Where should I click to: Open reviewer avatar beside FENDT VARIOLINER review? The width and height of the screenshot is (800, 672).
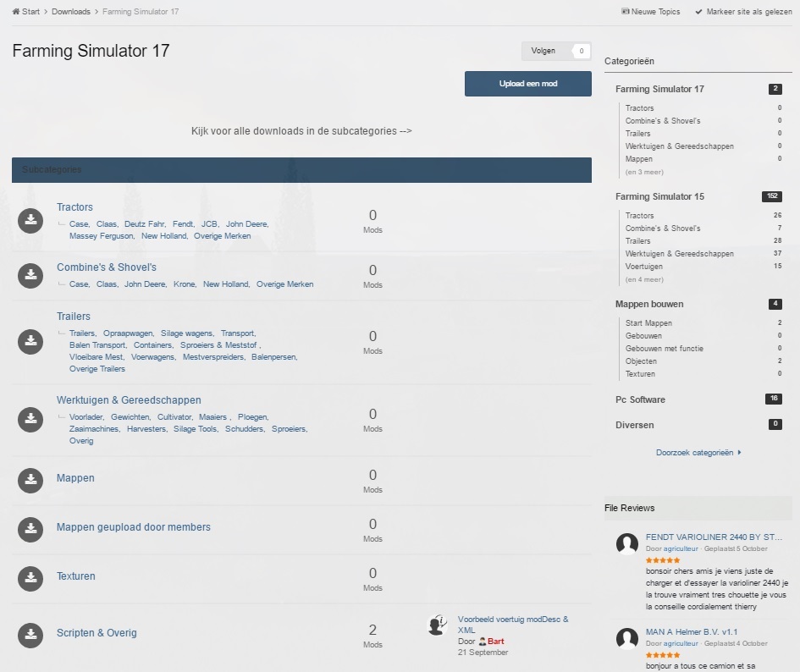coord(627,543)
